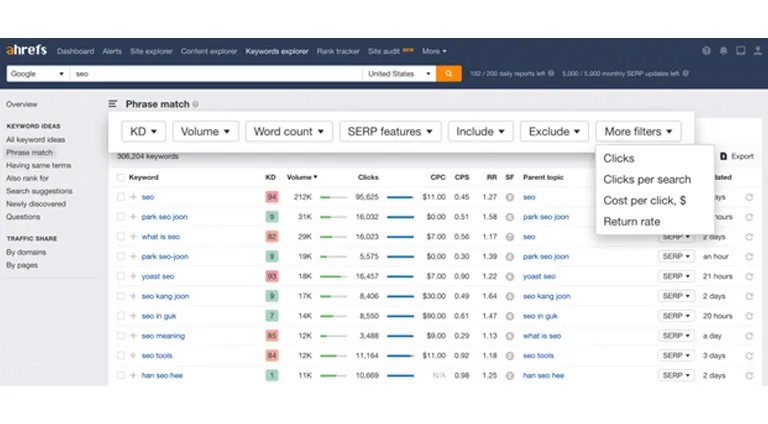The image size is (768, 424).
Task: Click KD 94 badge for seo
Action: (272, 197)
